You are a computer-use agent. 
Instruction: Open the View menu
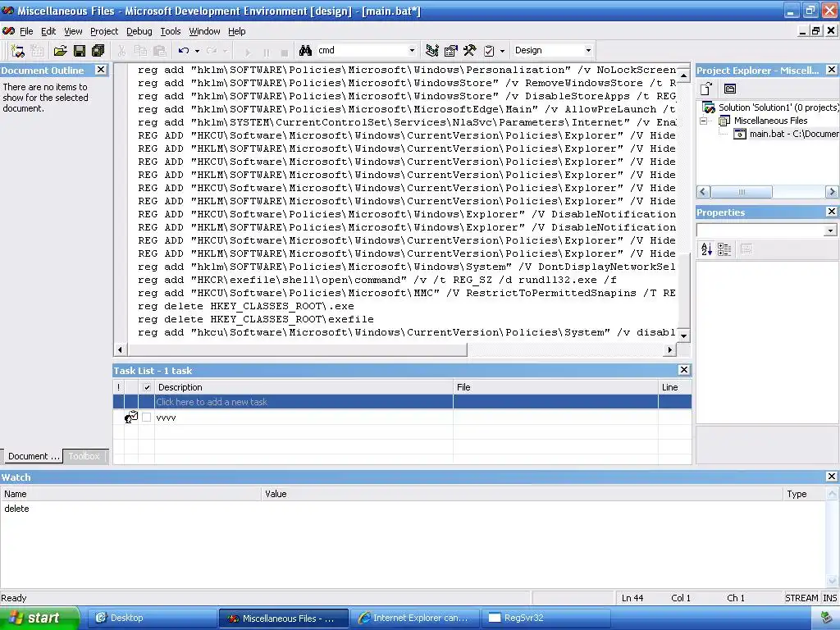73,31
